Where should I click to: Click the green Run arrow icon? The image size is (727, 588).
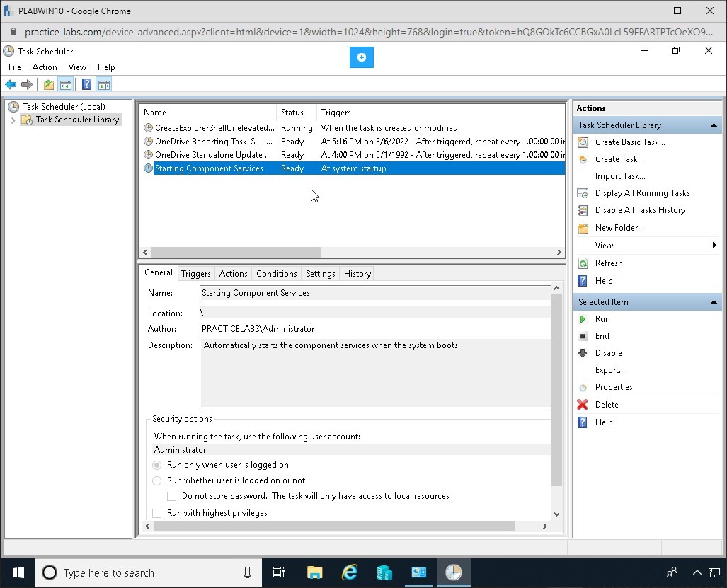(583, 319)
